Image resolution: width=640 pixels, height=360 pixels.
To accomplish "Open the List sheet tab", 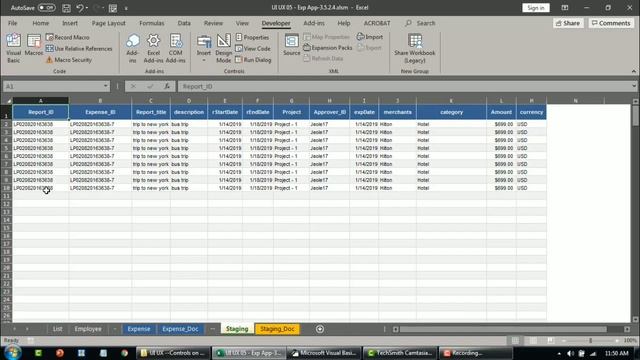I will click(58, 329).
